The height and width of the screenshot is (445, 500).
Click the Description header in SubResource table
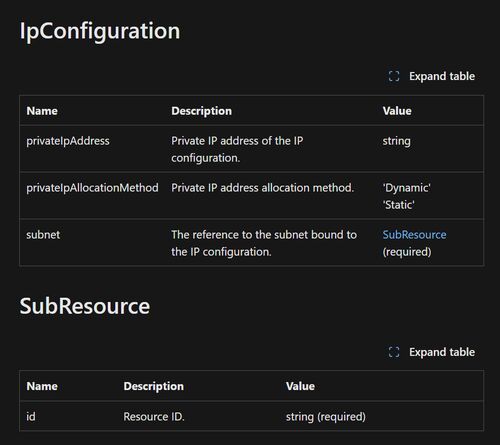(153, 386)
